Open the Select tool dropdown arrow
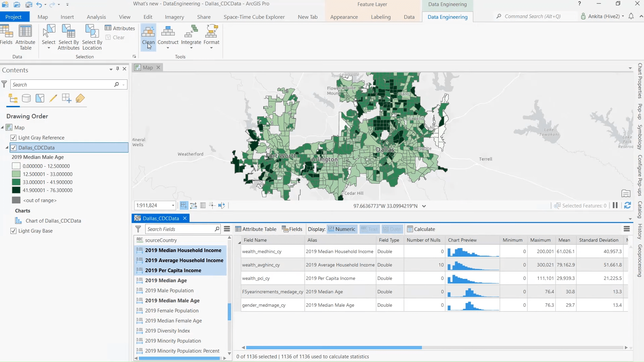 (49, 48)
